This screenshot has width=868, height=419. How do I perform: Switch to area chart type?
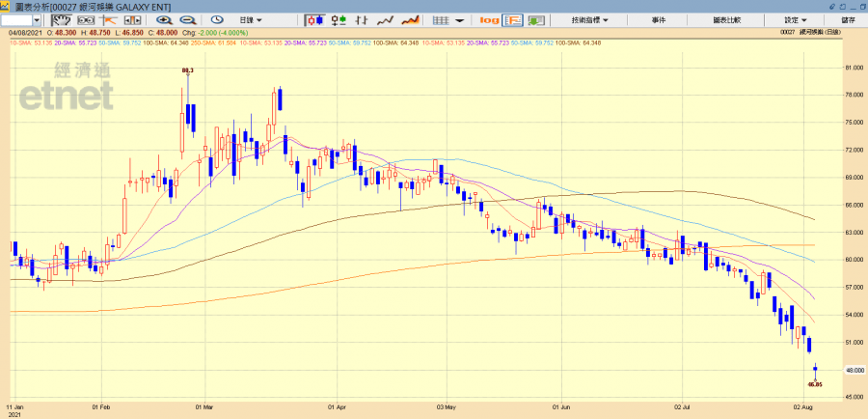409,19
